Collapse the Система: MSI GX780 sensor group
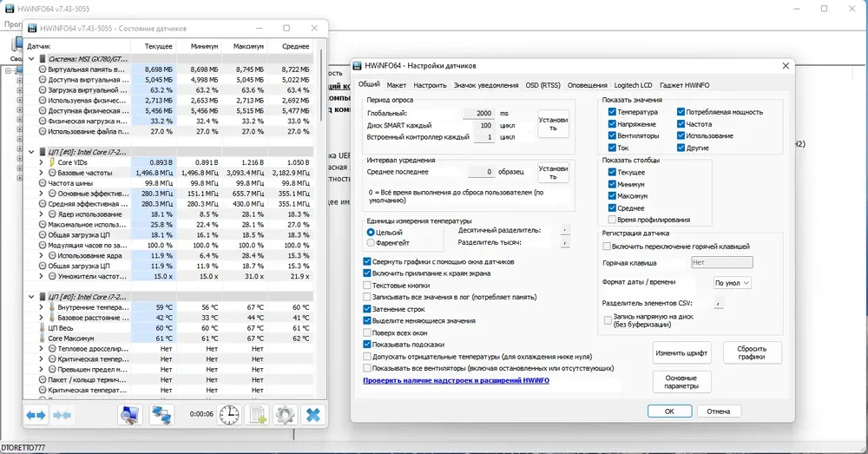868x454 pixels. click(31, 59)
